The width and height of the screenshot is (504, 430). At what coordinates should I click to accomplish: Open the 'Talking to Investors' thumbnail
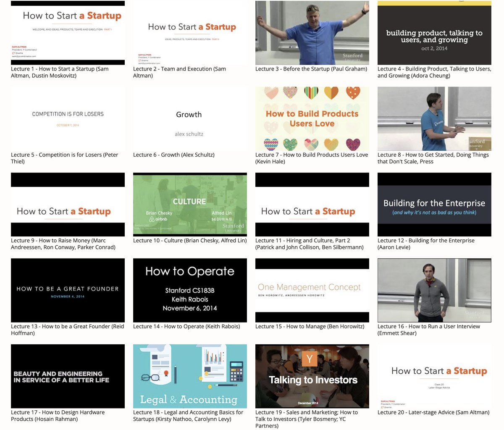point(312,376)
